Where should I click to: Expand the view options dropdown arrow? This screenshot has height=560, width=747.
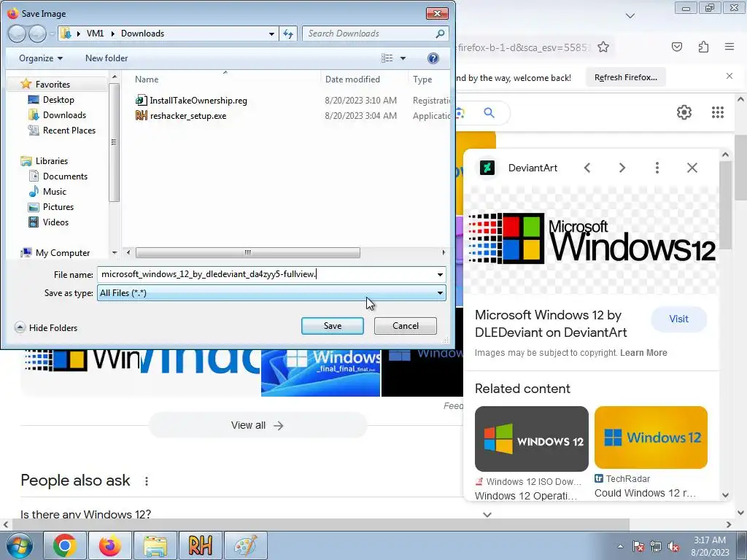[403, 58]
